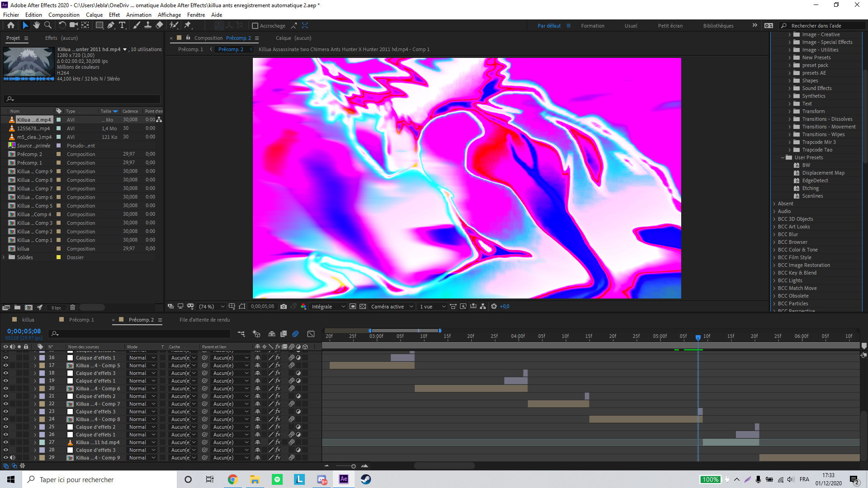Collapse the User Presets folder
Screen dimensions: 868x488
783,157
